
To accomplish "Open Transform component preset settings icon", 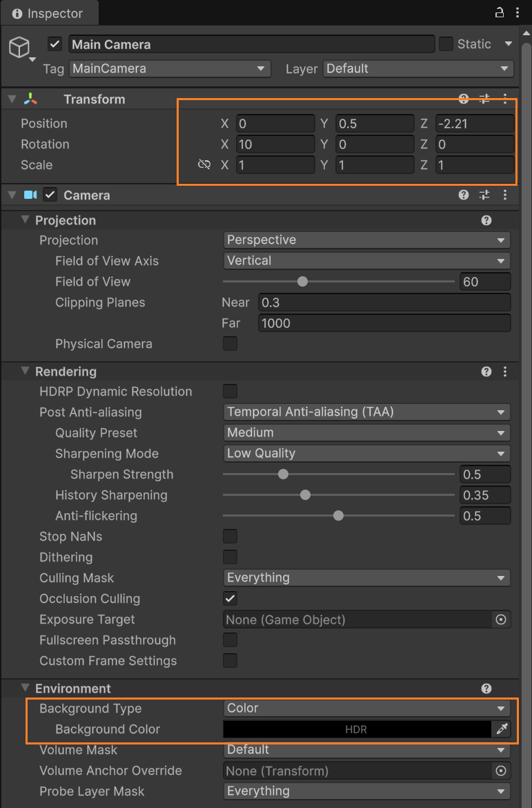I will pyautogui.click(x=484, y=99).
